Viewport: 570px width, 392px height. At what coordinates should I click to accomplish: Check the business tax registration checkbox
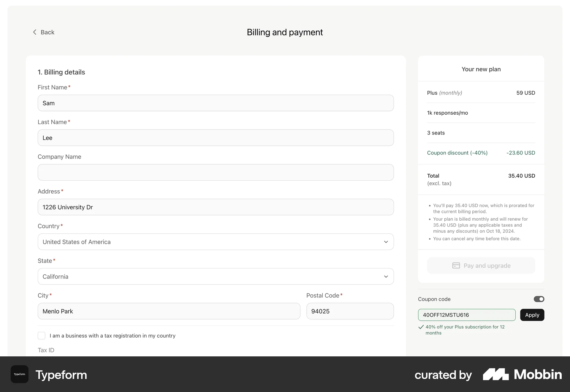[x=42, y=336]
